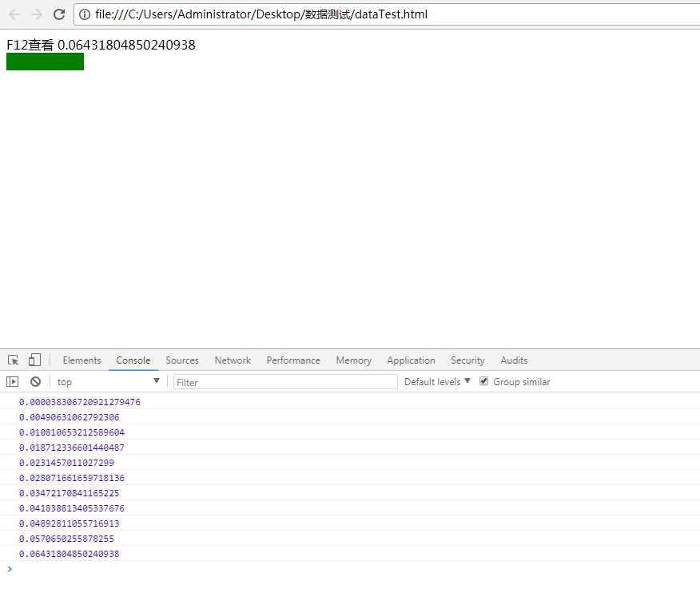Select log value 0.03472170841165225

pyautogui.click(x=70, y=493)
